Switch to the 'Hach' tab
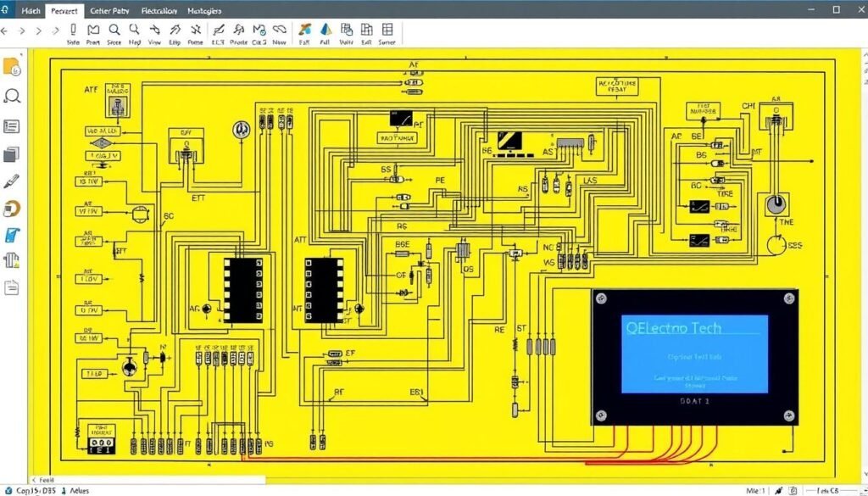 [x=31, y=10]
